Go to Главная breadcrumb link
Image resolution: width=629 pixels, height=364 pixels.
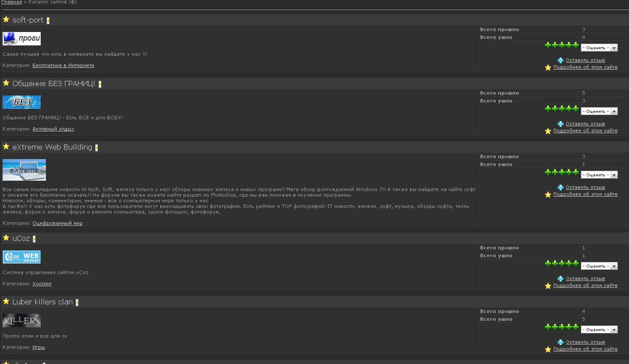12,2
